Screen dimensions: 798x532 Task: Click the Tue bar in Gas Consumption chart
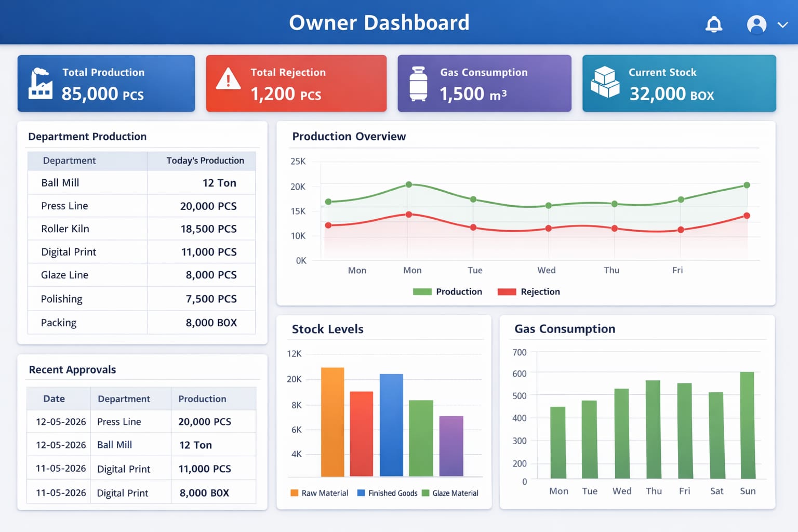coord(589,440)
